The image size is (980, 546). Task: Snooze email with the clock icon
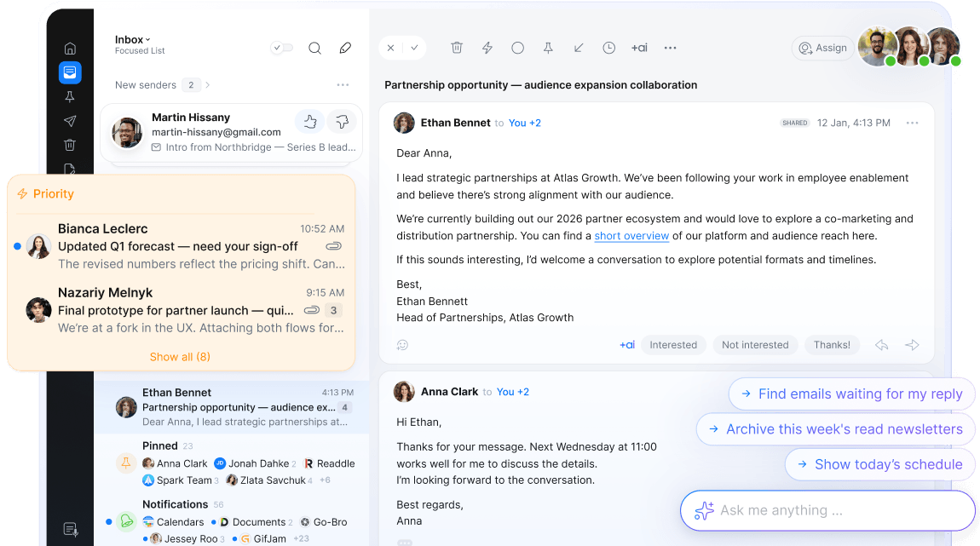[608, 48]
